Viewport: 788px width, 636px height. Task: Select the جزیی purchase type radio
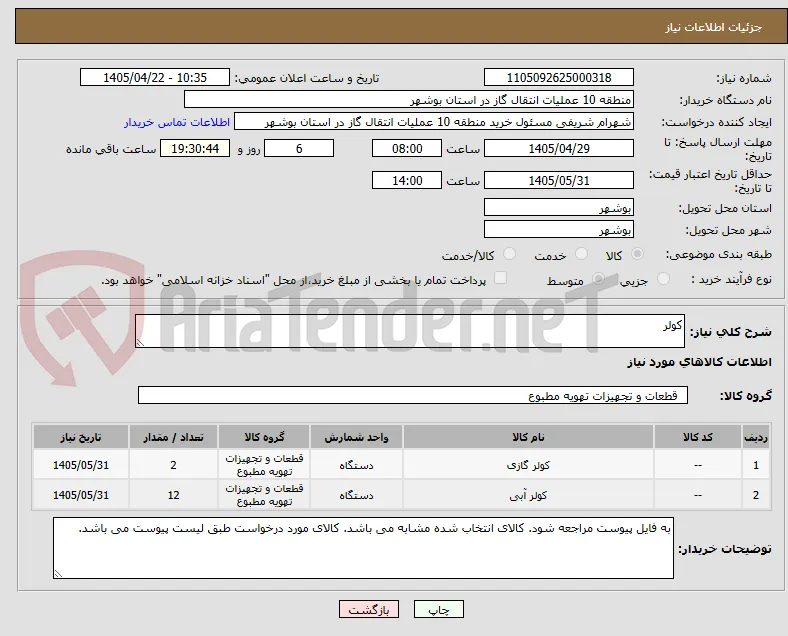click(663, 278)
